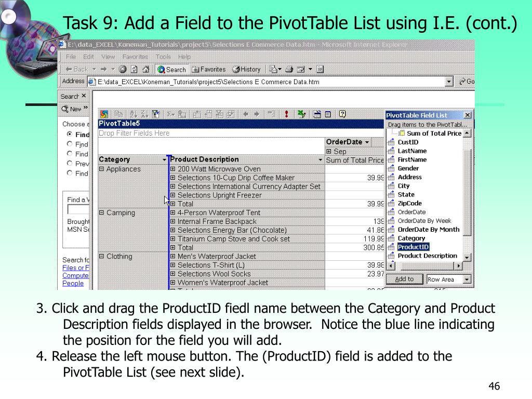Click the red Refresh exclamation icon
Screen dimensions: 532x399
coord(286,114)
